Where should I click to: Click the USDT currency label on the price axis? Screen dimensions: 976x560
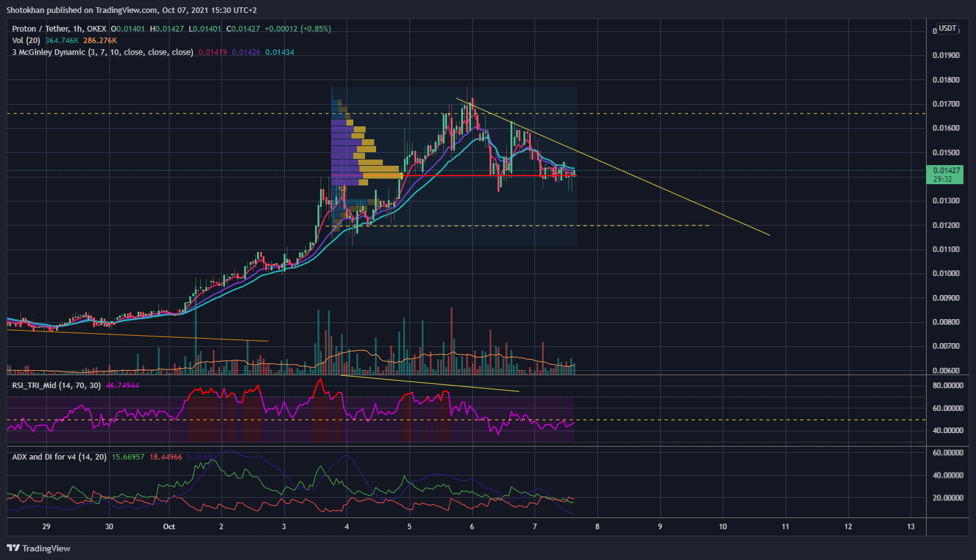pyautogui.click(x=948, y=28)
